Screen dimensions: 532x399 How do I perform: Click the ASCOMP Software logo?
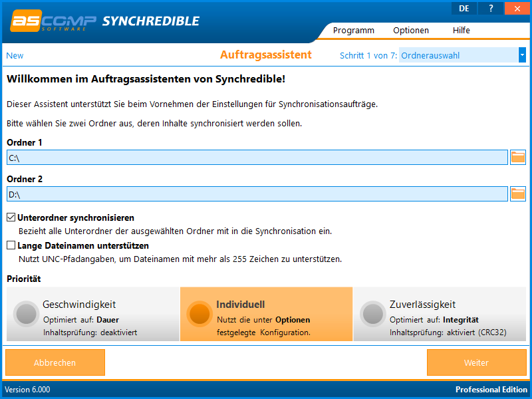(53, 21)
